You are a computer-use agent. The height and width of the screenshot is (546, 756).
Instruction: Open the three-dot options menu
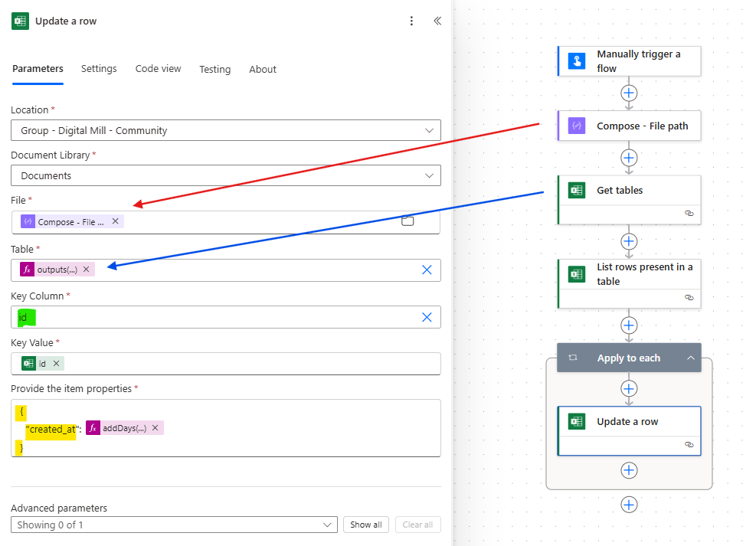[x=411, y=21]
